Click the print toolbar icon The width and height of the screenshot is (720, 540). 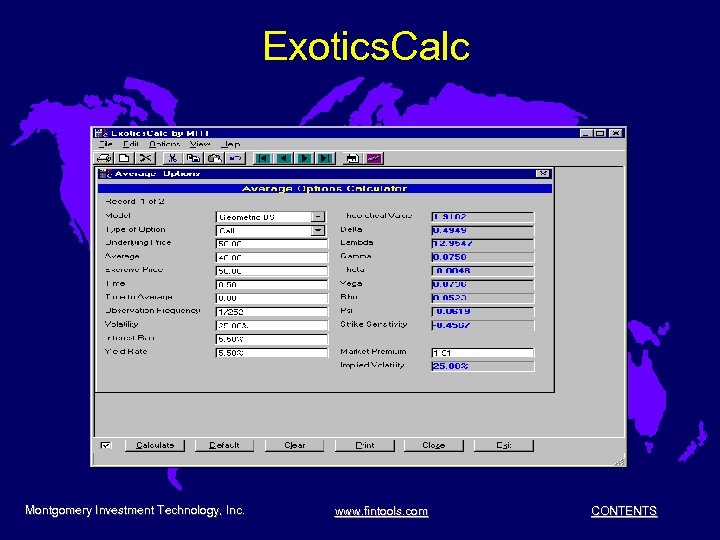point(104,158)
